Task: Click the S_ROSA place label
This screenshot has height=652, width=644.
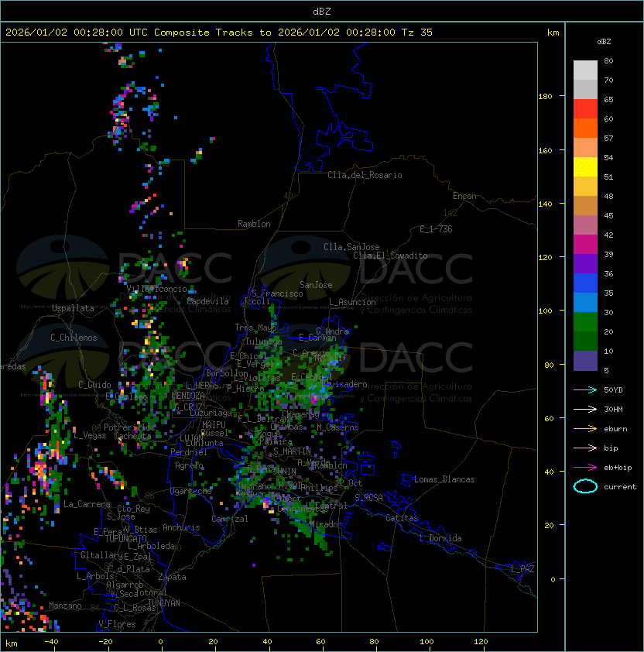Action: (x=368, y=498)
